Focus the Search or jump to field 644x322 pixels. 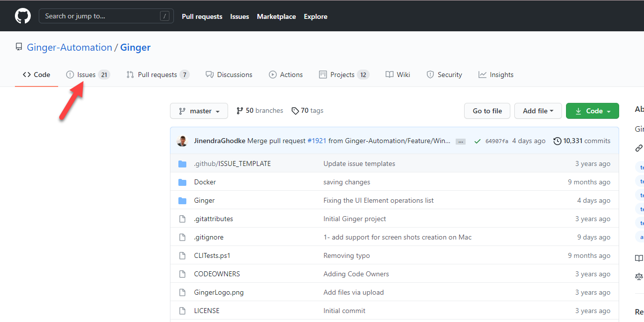pos(106,16)
